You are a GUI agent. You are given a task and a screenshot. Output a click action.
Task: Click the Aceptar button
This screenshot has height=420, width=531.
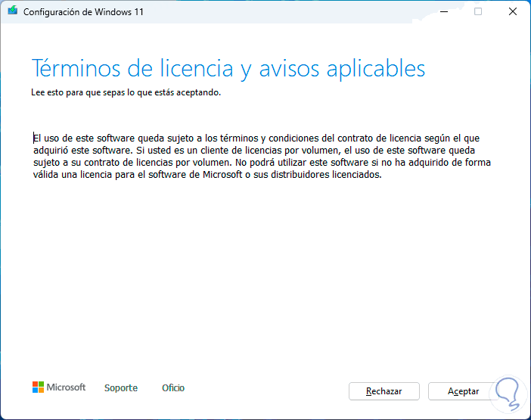coord(463,391)
